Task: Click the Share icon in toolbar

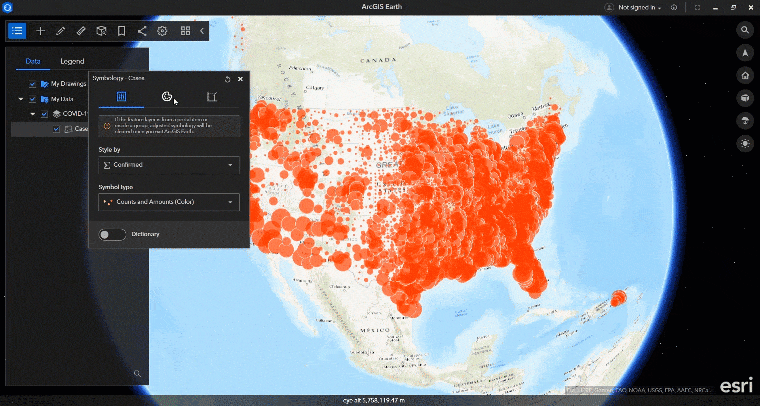Action: click(142, 31)
